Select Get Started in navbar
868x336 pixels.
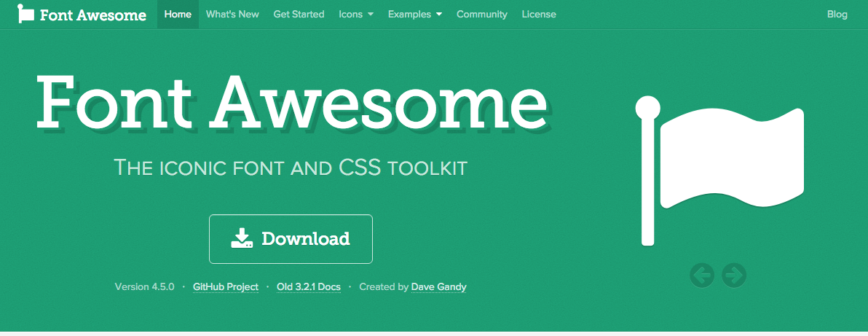(x=299, y=15)
